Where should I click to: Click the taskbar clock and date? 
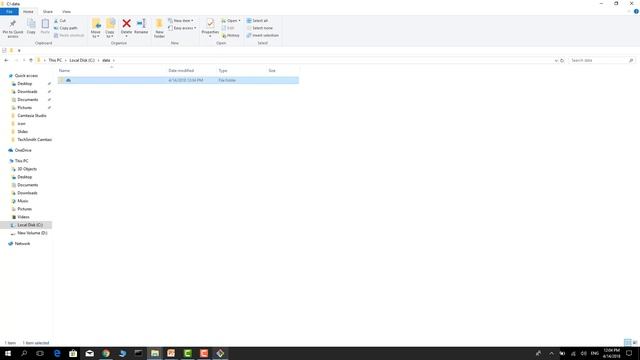pyautogui.click(x=611, y=353)
